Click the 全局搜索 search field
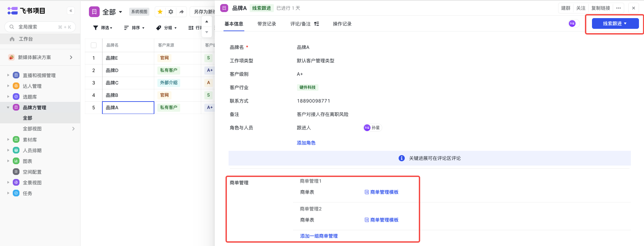644x246 pixels. [37, 27]
